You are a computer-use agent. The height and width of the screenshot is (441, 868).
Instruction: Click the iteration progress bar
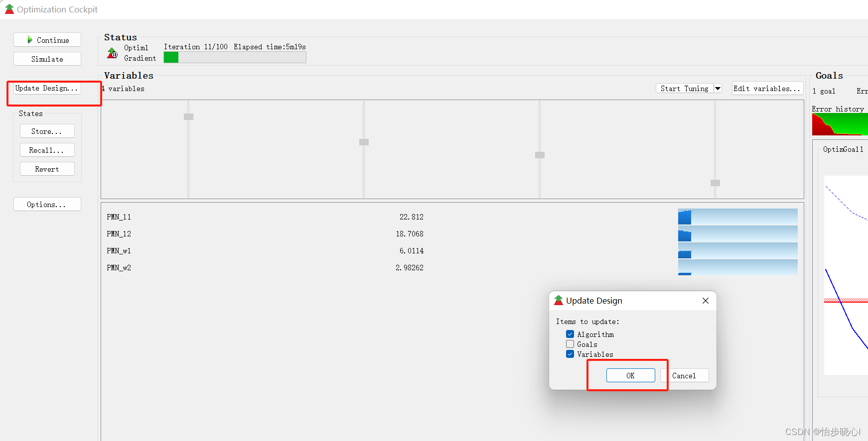(235, 57)
